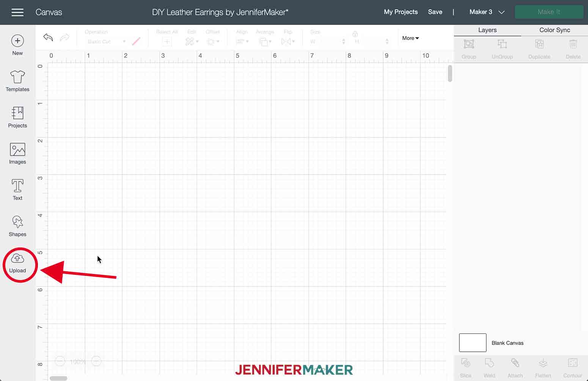The width and height of the screenshot is (588, 381).
Task: Click the horizontal canvas scrollbar
Action: (x=58, y=378)
